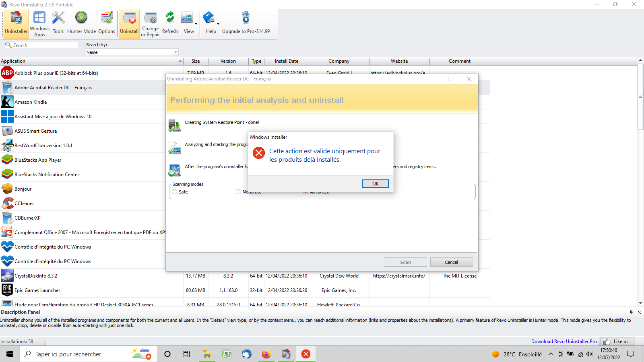This screenshot has width=644, height=362.
Task: Select the CrystalDiskInfo 8.3.2 icon
Action: coord(7,276)
